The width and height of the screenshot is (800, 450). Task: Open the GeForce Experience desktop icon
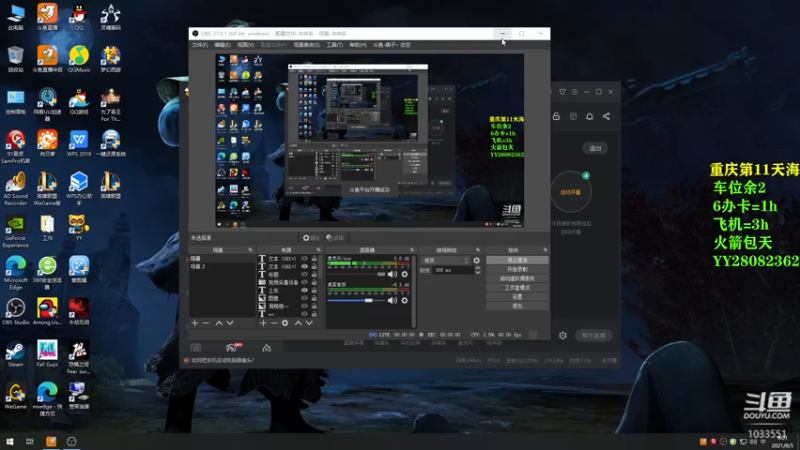15,231
